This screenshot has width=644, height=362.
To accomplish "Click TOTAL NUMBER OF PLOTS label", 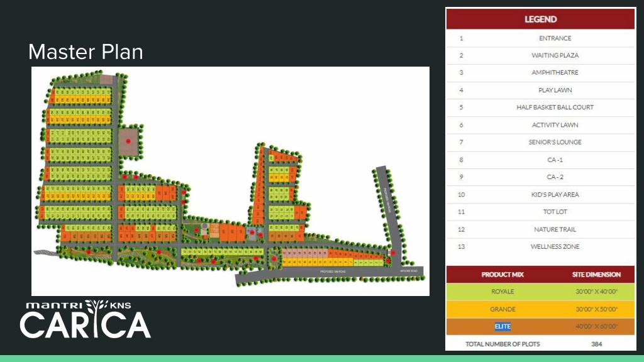I will [502, 344].
